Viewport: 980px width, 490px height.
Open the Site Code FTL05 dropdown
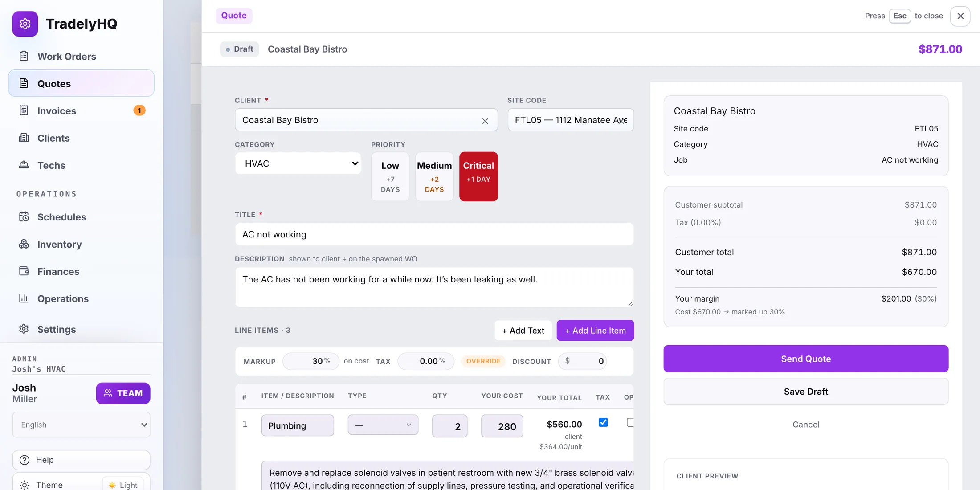[571, 120]
